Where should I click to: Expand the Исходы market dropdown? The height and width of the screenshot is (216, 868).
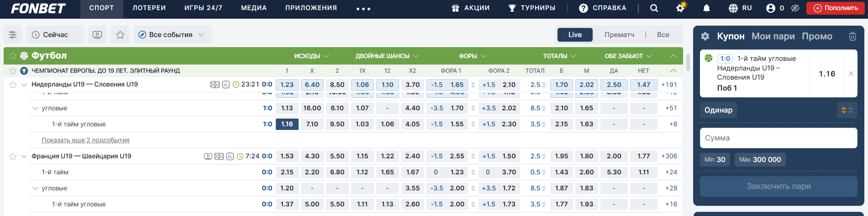[311, 56]
